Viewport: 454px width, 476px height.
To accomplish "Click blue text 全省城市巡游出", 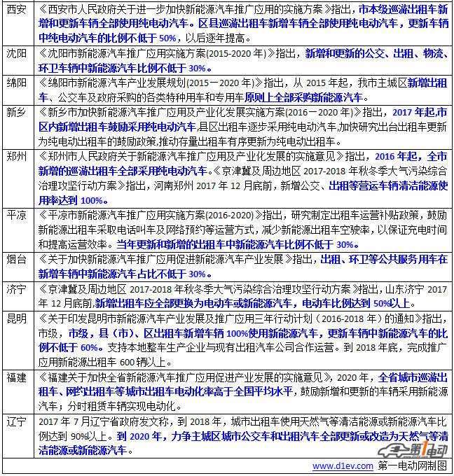I will (x=413, y=377).
